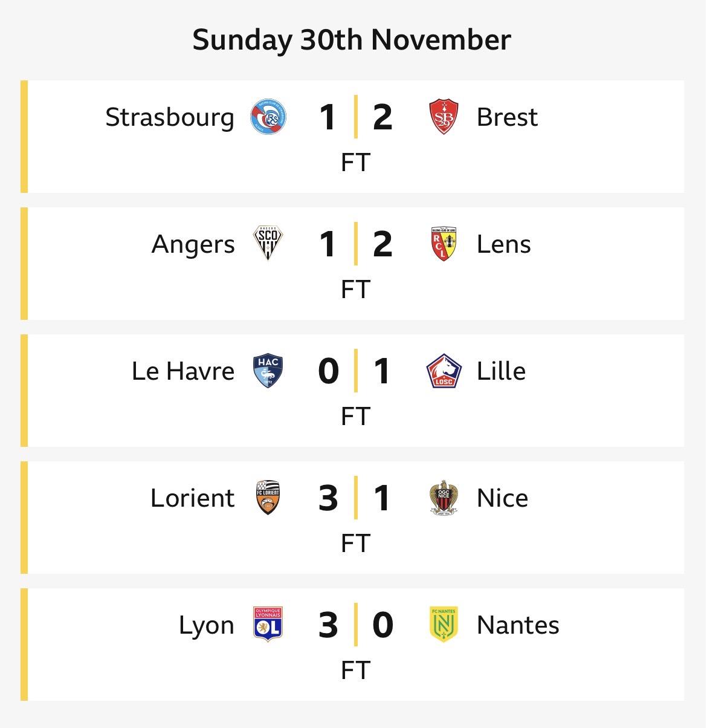Click the OGC Nice crest

coord(444,498)
